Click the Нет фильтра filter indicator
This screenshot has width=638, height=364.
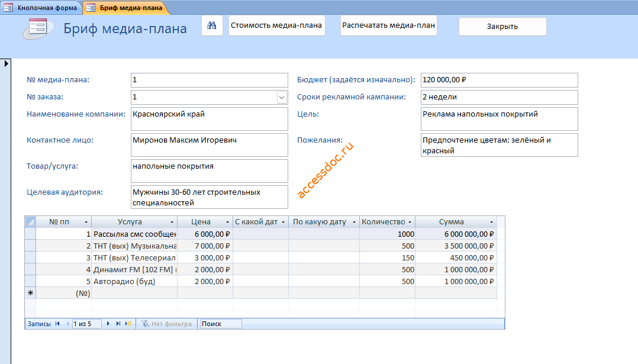coord(166,324)
